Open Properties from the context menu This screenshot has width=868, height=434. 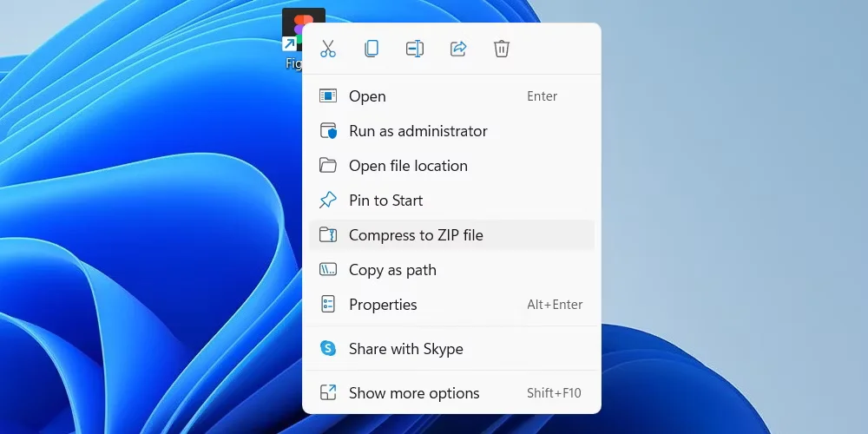(383, 305)
